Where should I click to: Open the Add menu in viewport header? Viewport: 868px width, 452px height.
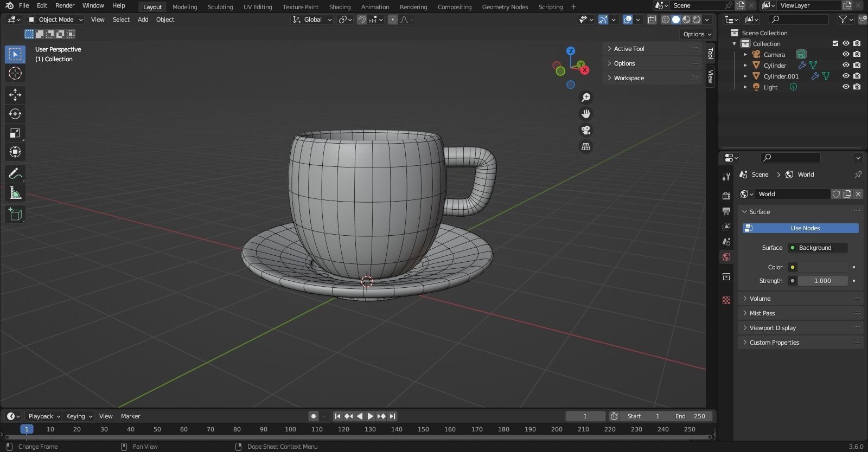(143, 20)
